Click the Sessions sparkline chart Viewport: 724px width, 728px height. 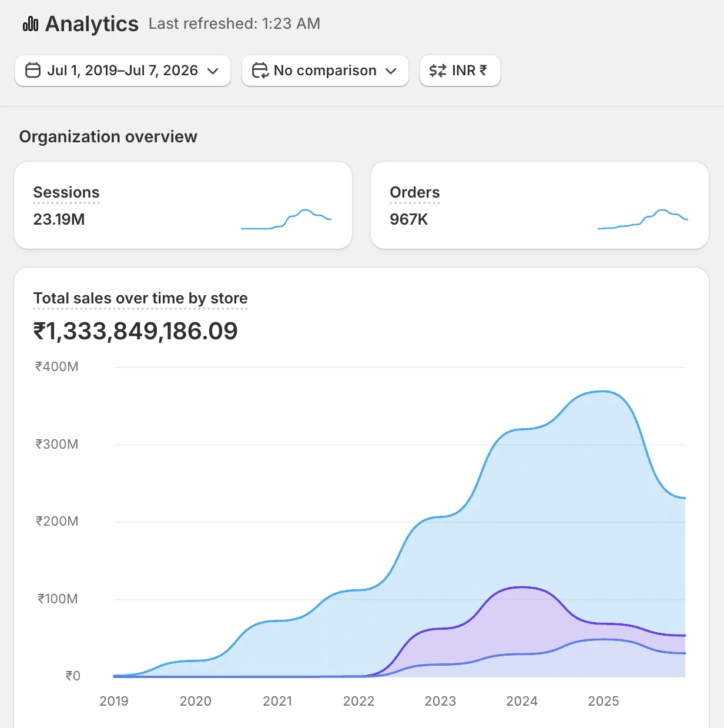(286, 219)
